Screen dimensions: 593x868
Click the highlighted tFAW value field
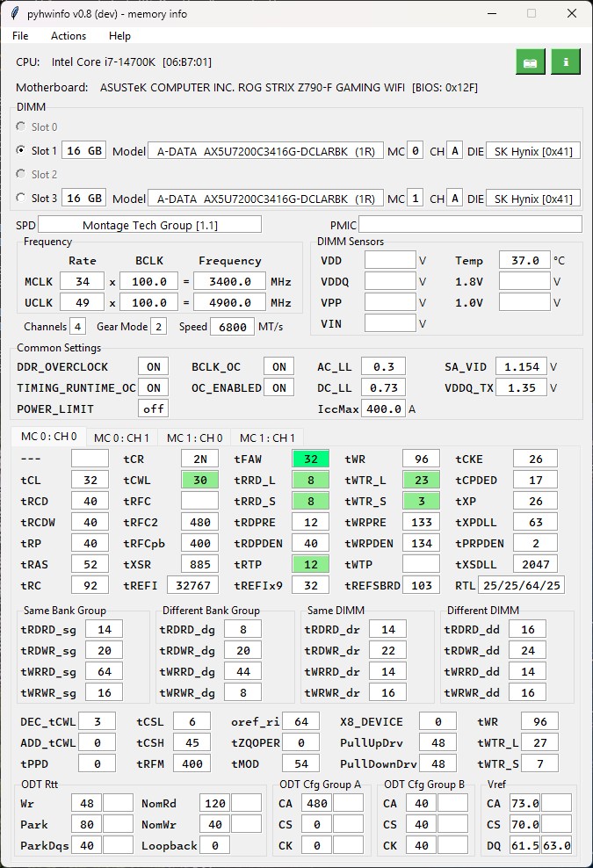[x=311, y=459]
